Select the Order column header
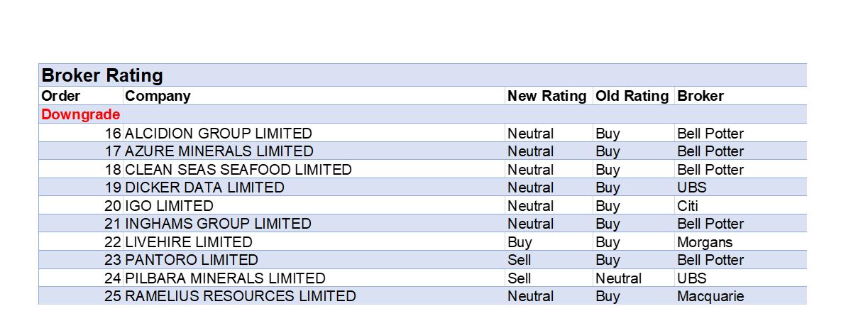The image size is (868, 326). coord(61,96)
